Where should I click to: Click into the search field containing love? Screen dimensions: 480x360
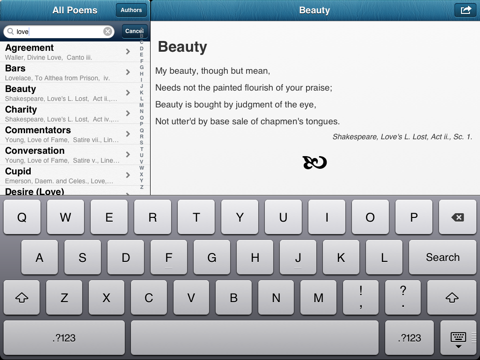click(x=59, y=31)
